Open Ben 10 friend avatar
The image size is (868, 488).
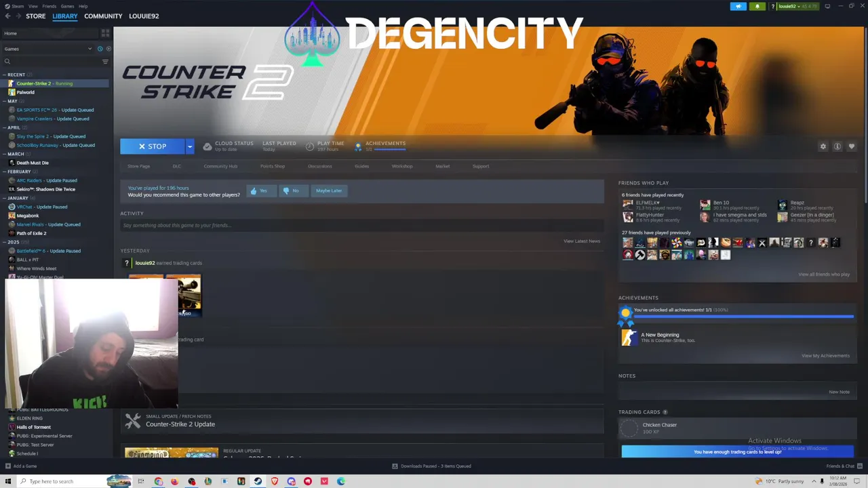pyautogui.click(x=705, y=205)
